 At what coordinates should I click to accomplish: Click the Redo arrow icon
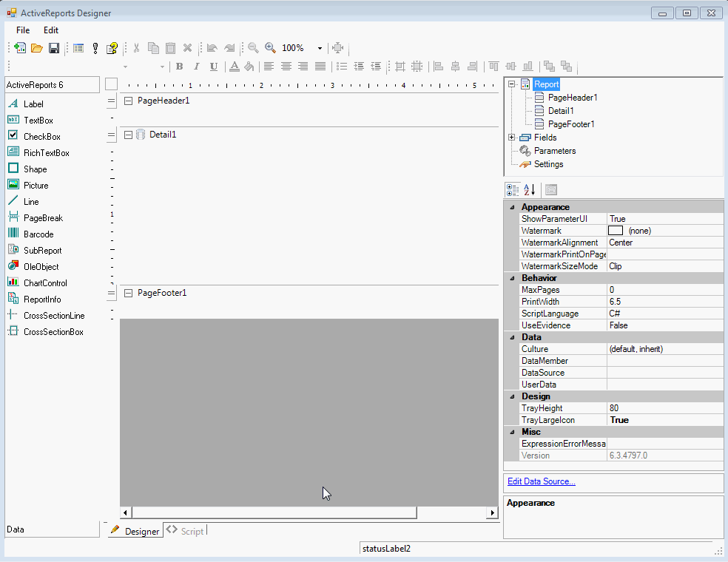coord(229,48)
